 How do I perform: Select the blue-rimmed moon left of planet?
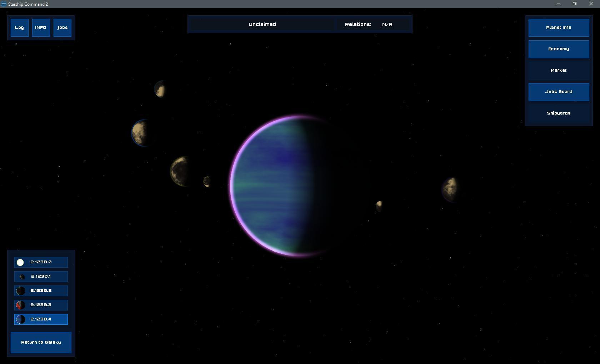[x=140, y=133]
